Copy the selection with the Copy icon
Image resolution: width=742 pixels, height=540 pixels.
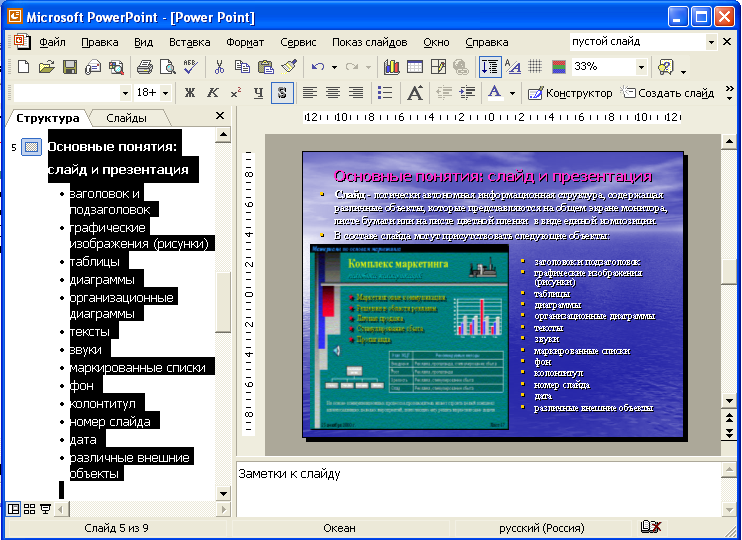tap(242, 67)
